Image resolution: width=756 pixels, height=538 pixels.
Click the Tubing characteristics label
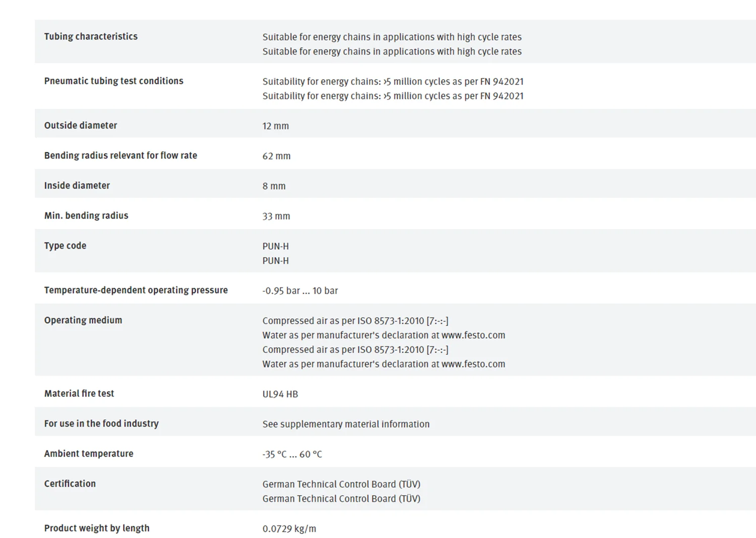coord(91,36)
